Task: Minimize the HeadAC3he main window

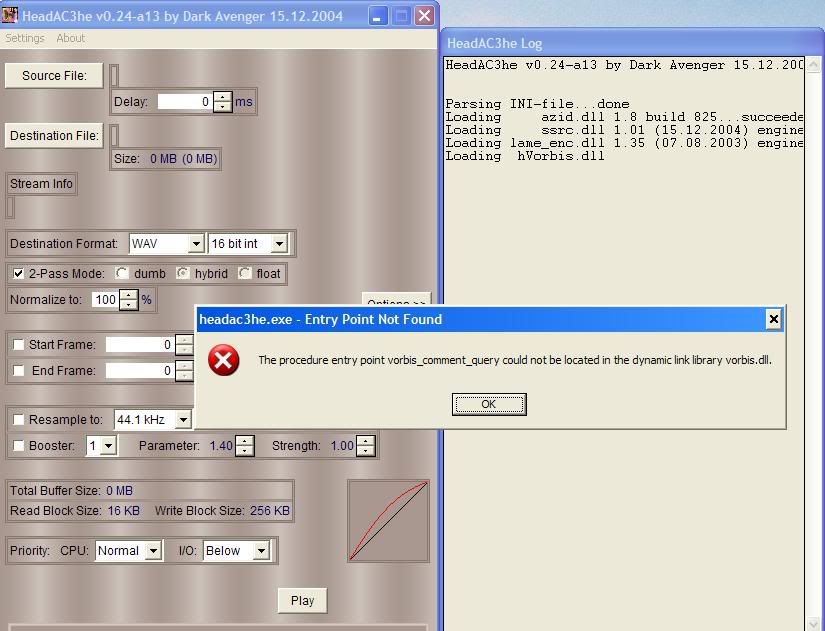Action: point(377,16)
